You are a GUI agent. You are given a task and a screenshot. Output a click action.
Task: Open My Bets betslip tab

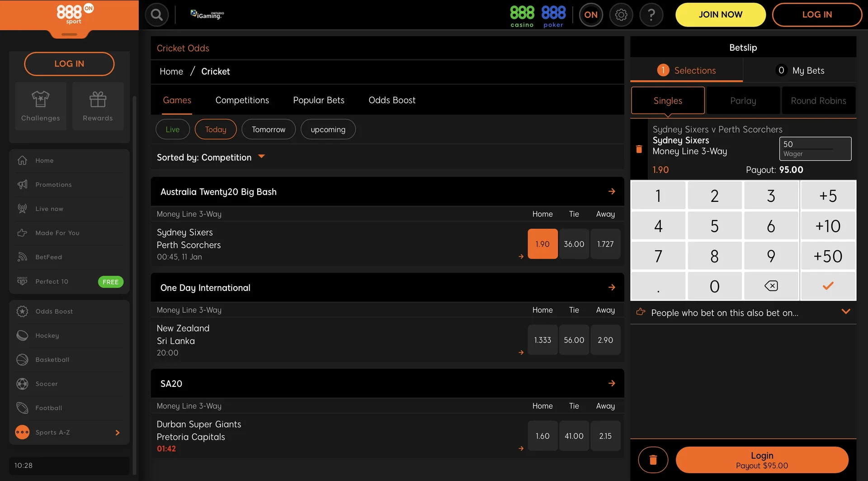[800, 71]
